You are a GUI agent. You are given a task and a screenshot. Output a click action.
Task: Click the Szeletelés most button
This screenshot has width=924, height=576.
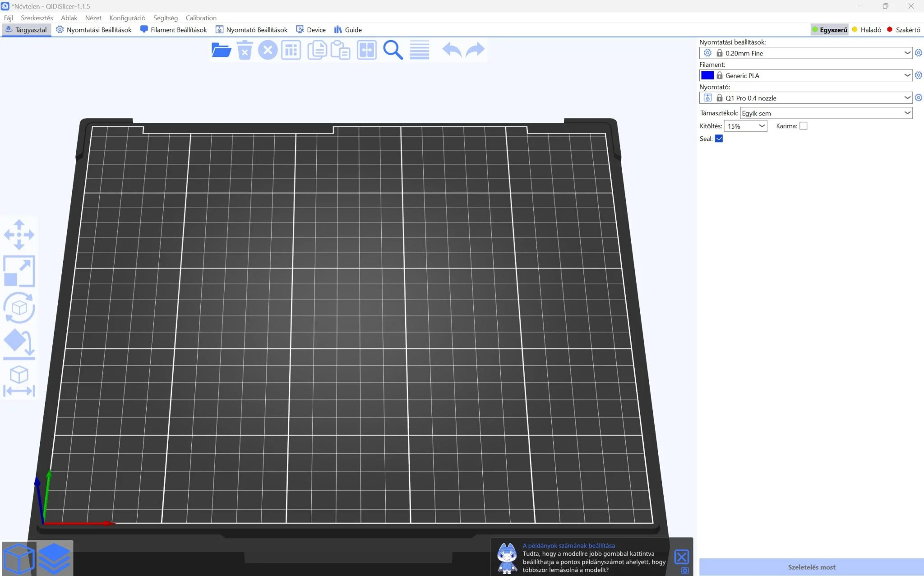[811, 567]
